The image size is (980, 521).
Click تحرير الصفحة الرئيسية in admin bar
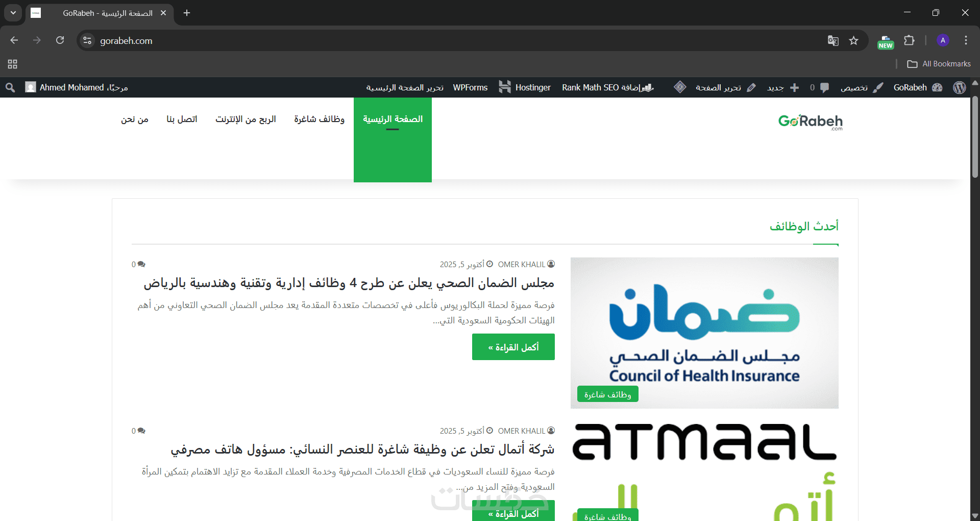(405, 87)
